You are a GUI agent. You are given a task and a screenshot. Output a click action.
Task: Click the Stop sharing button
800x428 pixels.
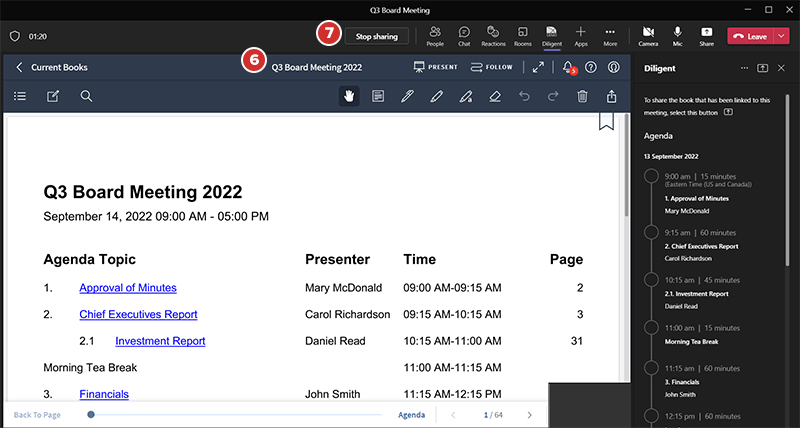click(x=377, y=36)
